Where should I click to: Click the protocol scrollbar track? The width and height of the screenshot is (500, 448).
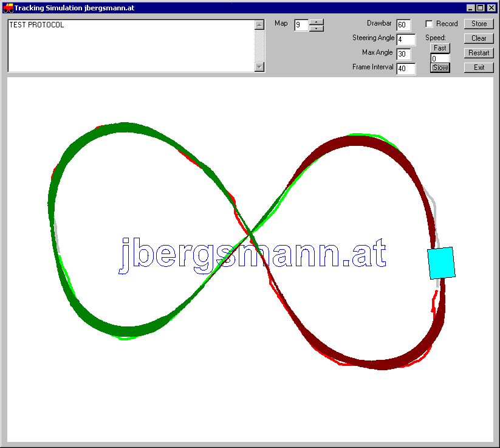coord(259,46)
